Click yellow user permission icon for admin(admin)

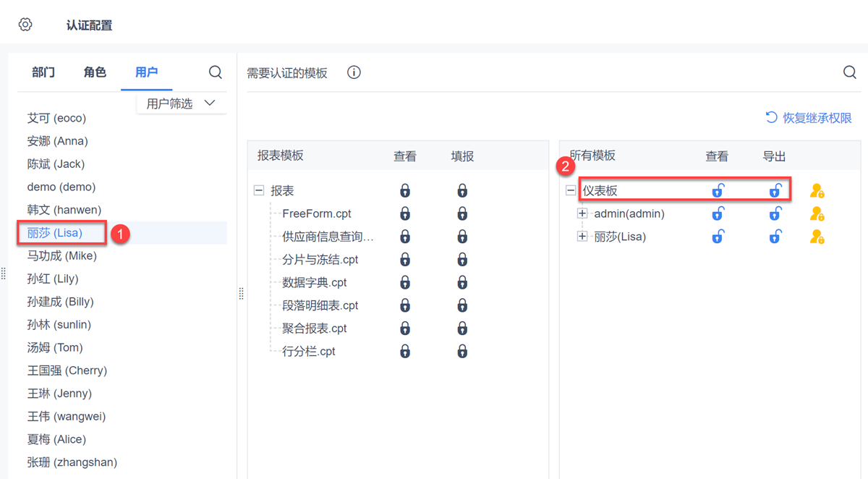coord(817,214)
